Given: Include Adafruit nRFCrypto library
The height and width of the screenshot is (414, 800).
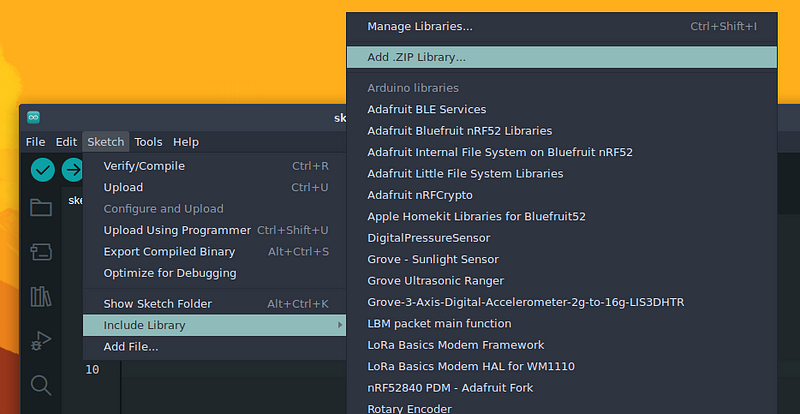Looking at the screenshot, I should 562,195.
